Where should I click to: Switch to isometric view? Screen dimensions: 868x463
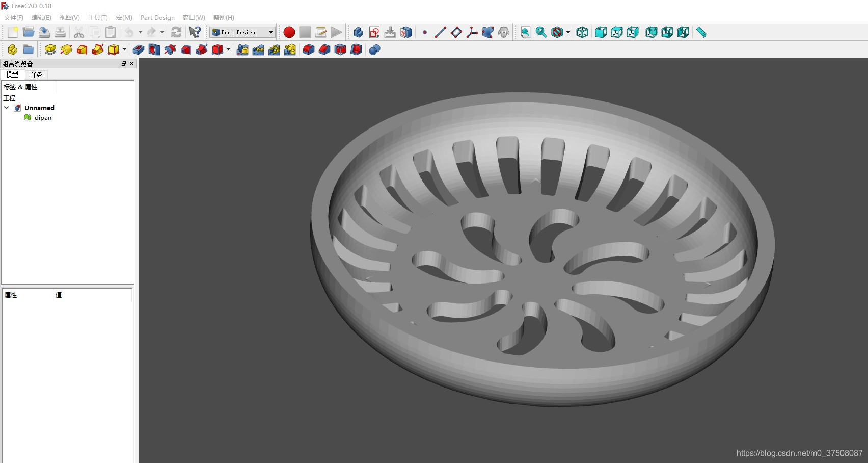pyautogui.click(x=582, y=32)
